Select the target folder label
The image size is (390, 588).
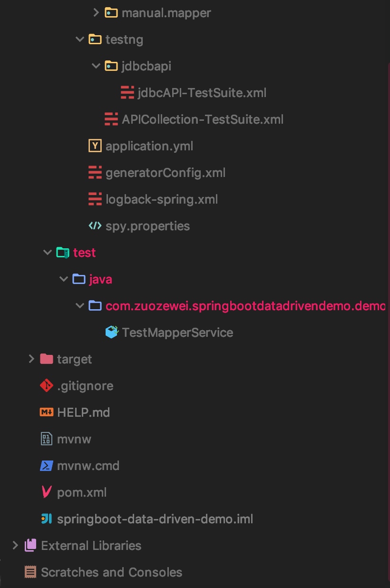pyautogui.click(x=75, y=359)
